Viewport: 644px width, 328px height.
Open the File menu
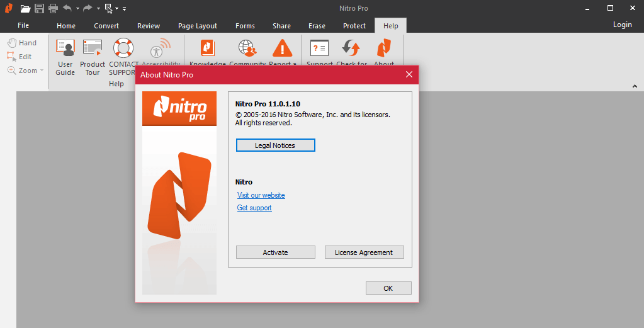coord(23,25)
